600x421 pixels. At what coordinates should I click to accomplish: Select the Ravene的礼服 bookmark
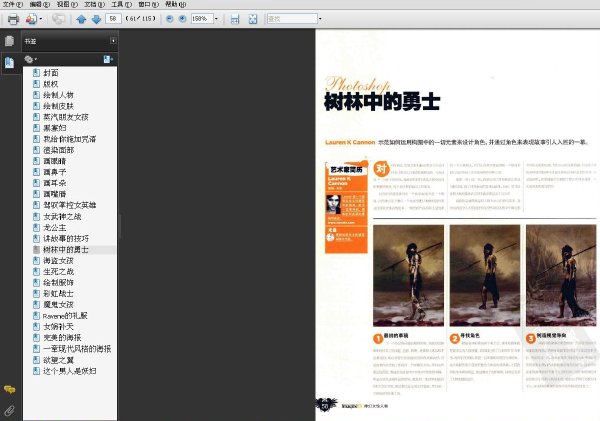click(x=65, y=316)
